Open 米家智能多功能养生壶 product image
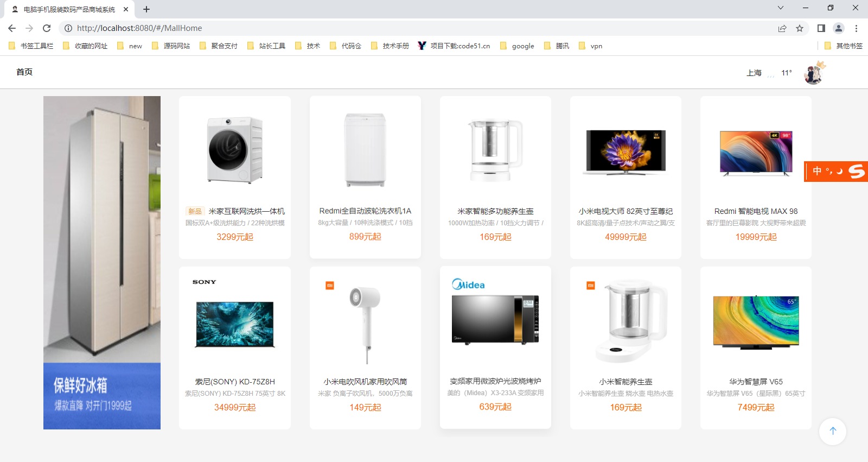Viewport: 868px width, 462px height. [x=495, y=150]
